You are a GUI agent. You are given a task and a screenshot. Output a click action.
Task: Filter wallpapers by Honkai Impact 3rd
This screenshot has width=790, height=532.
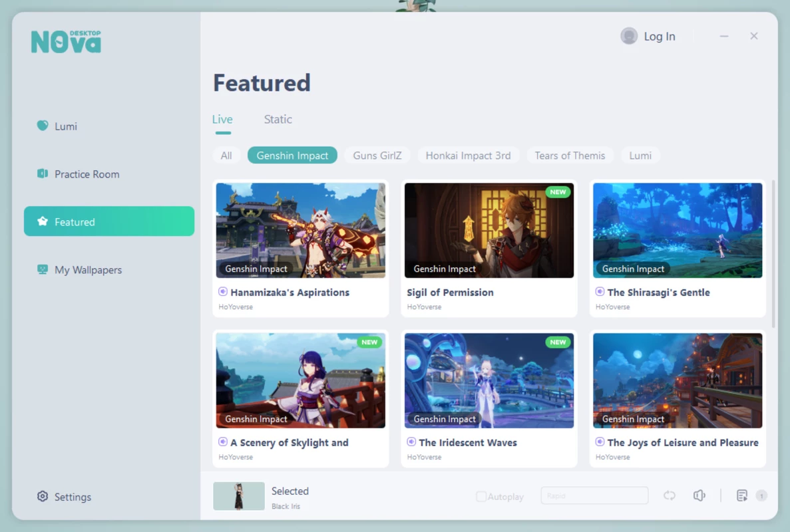coord(468,156)
